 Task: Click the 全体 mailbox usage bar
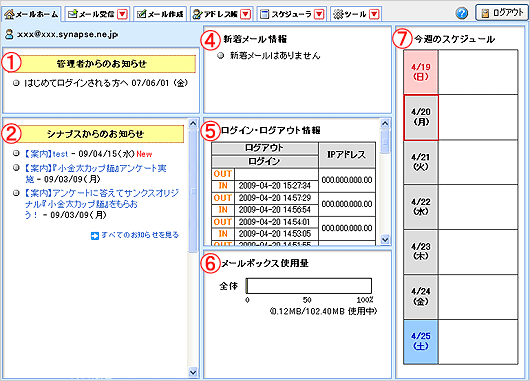pyautogui.click(x=309, y=286)
